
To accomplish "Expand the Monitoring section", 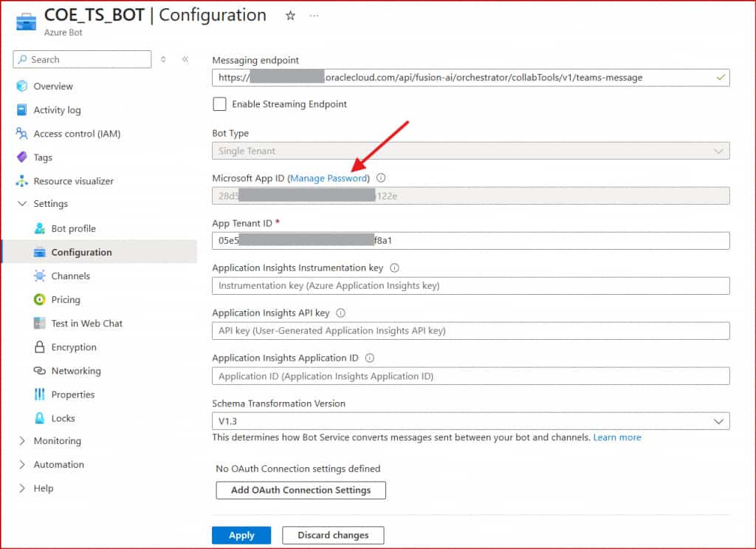I will 22,441.
